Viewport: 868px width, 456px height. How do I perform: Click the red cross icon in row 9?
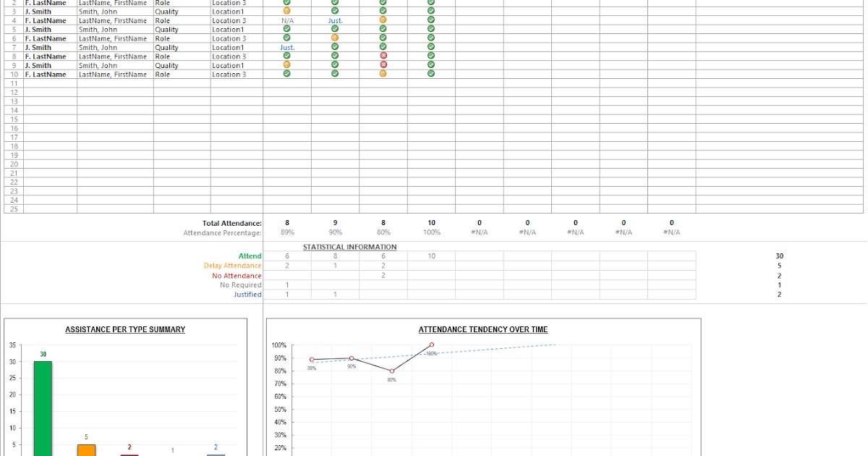point(384,65)
